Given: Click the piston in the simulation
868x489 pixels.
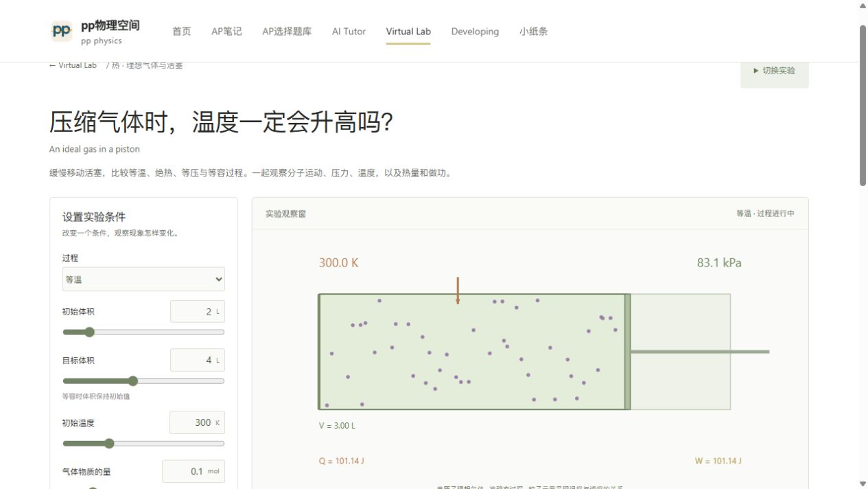Looking at the screenshot, I should point(627,352).
